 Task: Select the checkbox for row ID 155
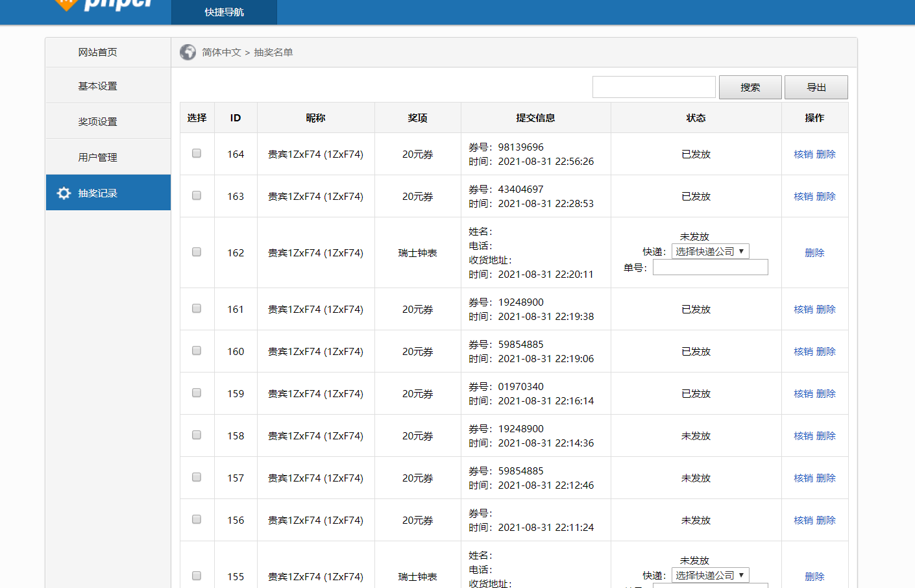(197, 576)
